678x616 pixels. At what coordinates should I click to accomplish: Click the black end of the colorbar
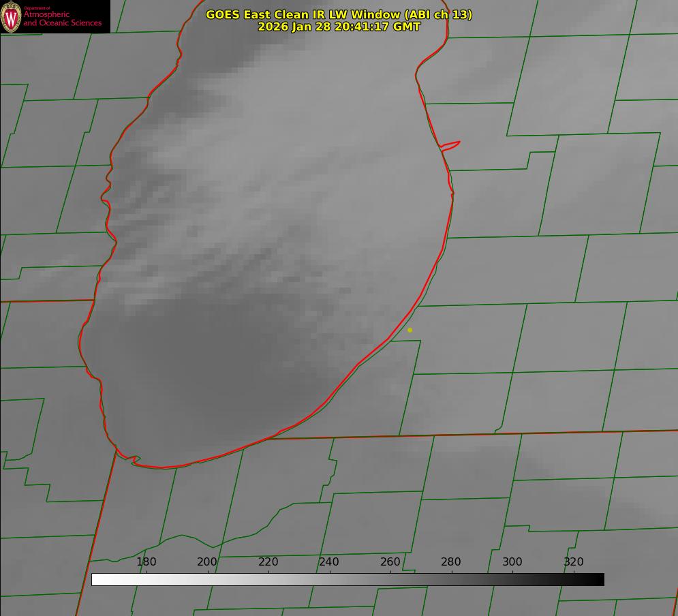(600, 580)
